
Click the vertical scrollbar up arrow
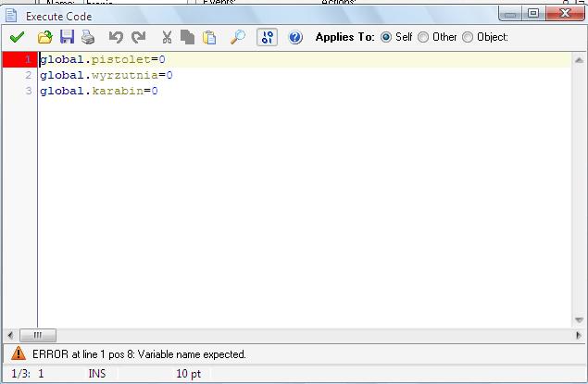pos(579,59)
